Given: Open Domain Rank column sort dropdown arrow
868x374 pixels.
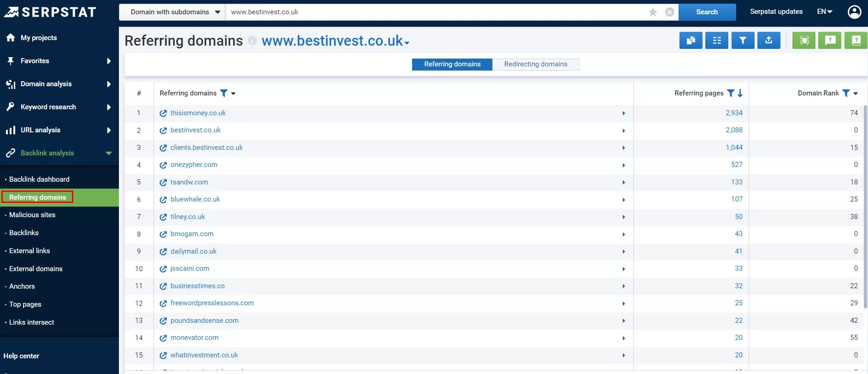Looking at the screenshot, I should pyautogui.click(x=856, y=94).
